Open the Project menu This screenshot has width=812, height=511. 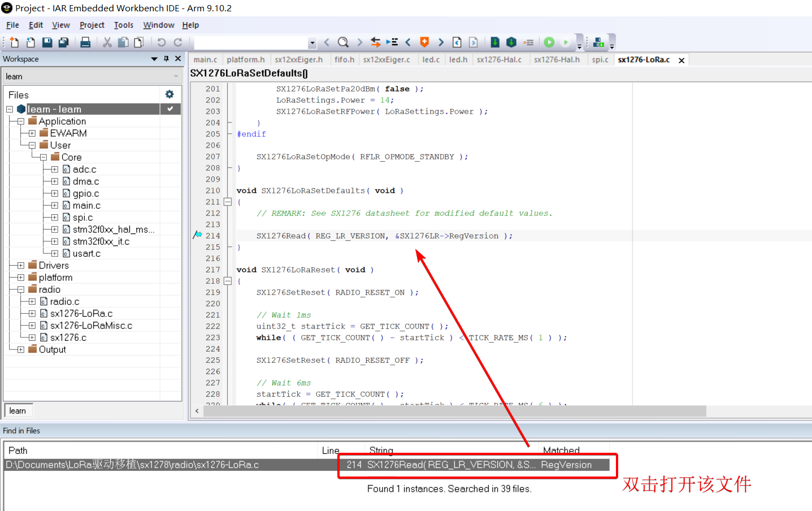pyautogui.click(x=92, y=25)
